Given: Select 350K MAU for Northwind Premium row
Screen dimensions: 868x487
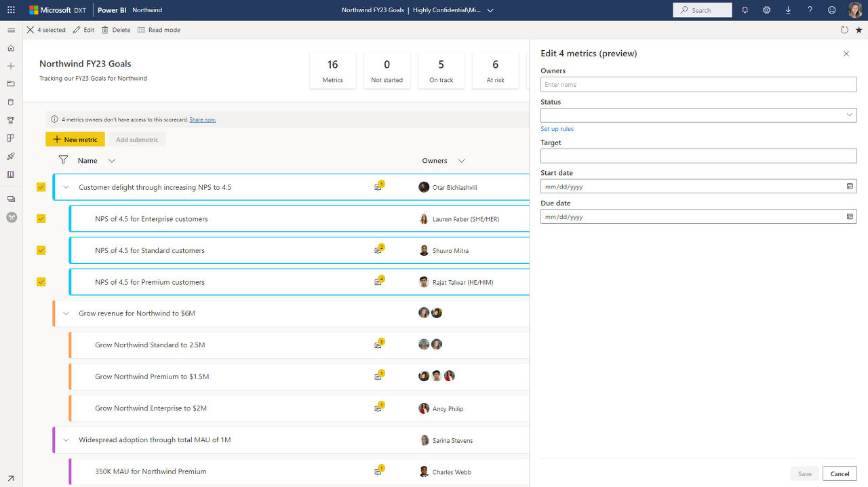Looking at the screenshot, I should click(x=298, y=471).
